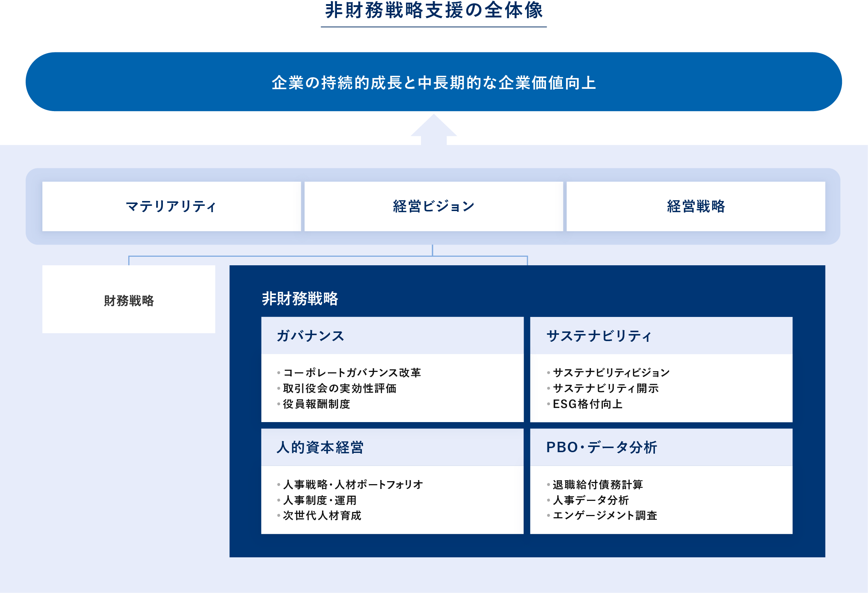Screen dimensions: 868x593
Task: Click the 非財務戦略支援の全体像 title heading
Action: (x=434, y=10)
